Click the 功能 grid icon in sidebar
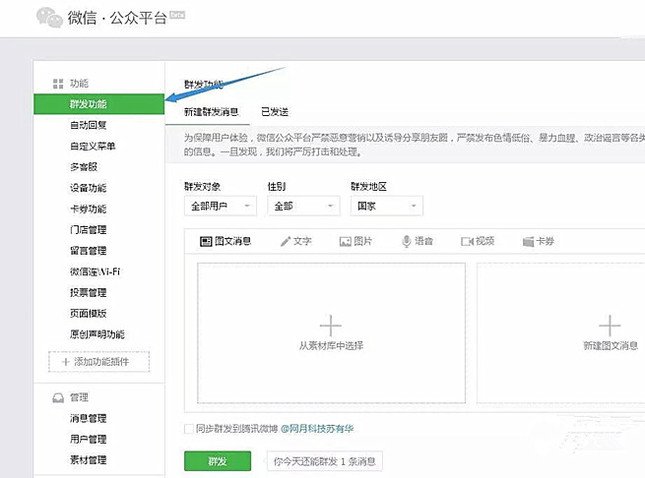The image size is (645, 478). [58, 84]
